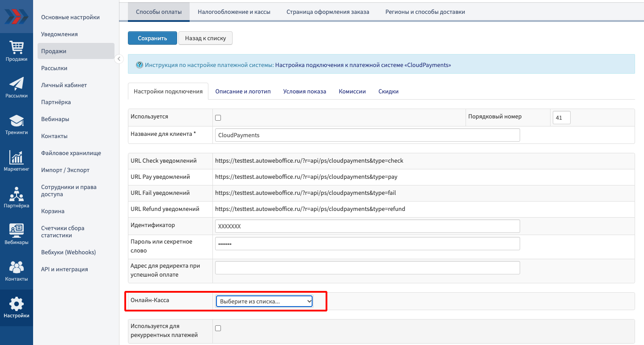This screenshot has height=345, width=644.
Task: Switch to Налогообложение и кассы tab
Action: tap(234, 12)
